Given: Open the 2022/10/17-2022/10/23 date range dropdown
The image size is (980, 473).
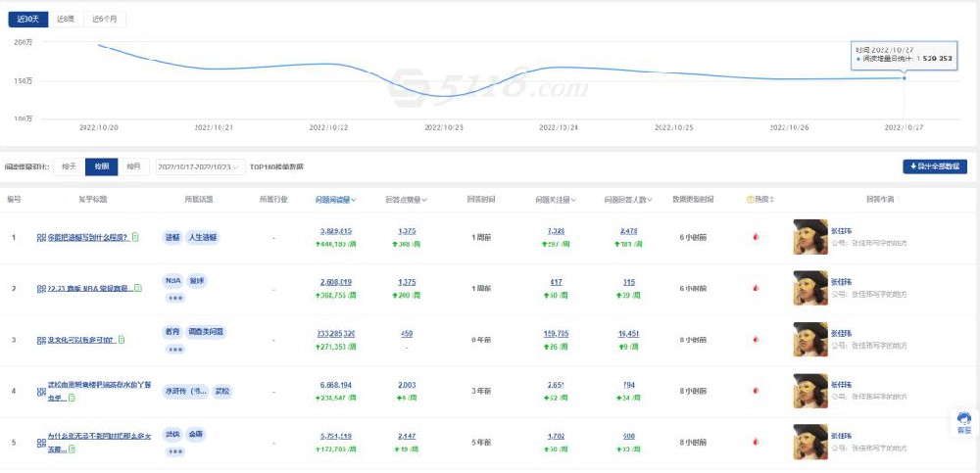Looking at the screenshot, I should tap(198, 167).
